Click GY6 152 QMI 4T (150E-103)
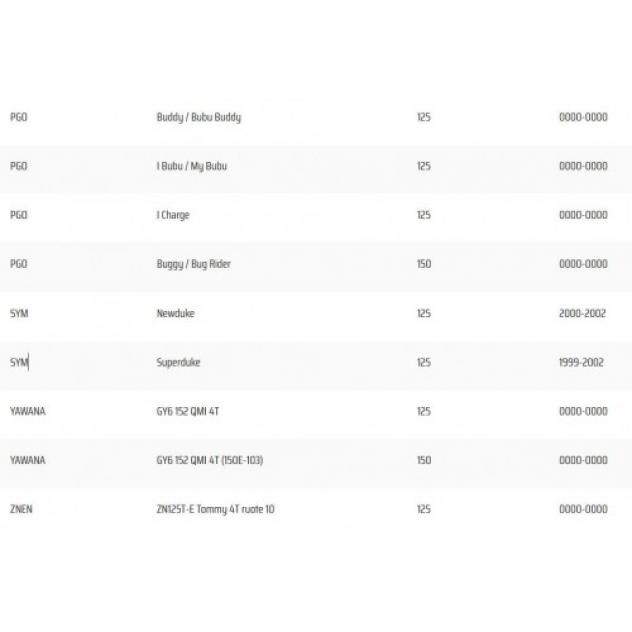The image size is (632, 632). [210, 460]
